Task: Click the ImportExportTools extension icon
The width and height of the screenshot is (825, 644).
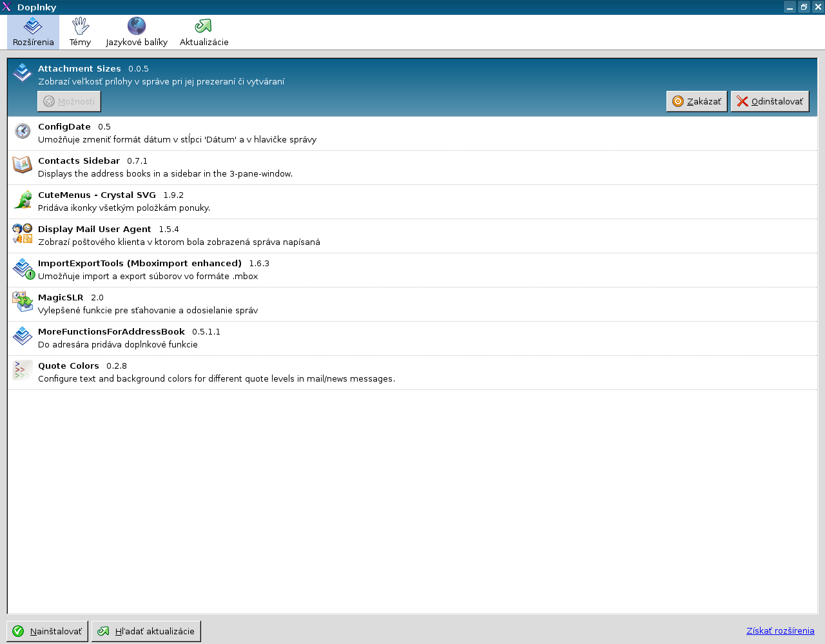Action: coord(23,268)
